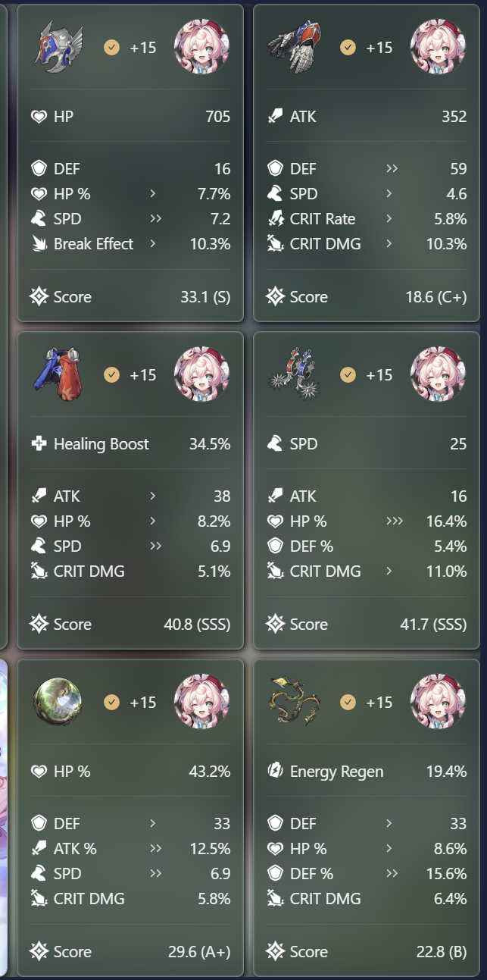Click the Energy Regen icon
Screen dimensions: 487x980
pyautogui.click(x=275, y=772)
